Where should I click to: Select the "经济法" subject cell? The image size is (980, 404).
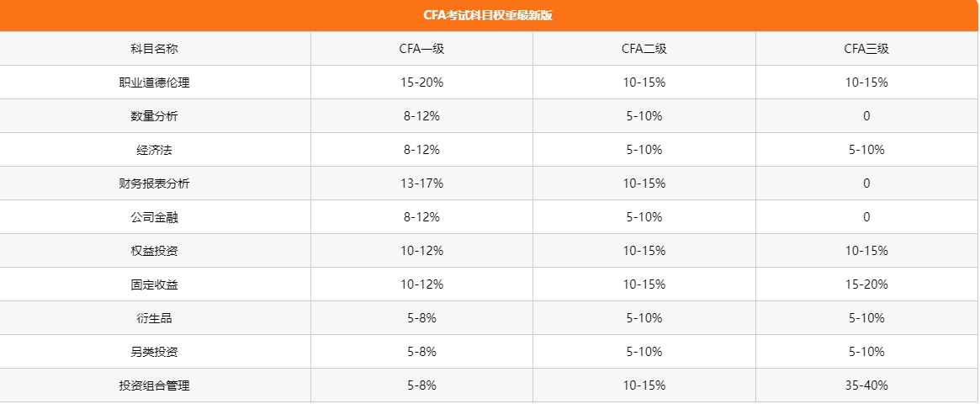click(x=155, y=150)
